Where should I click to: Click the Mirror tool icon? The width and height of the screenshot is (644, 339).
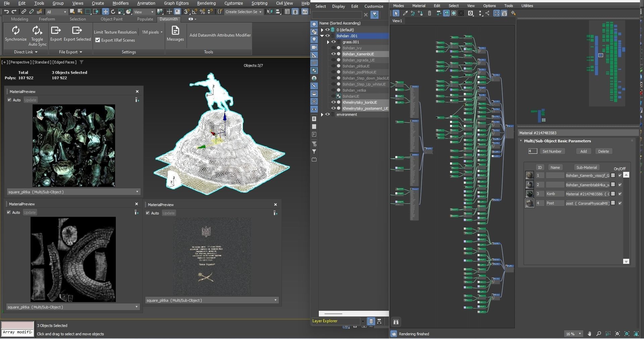pyautogui.click(x=270, y=12)
